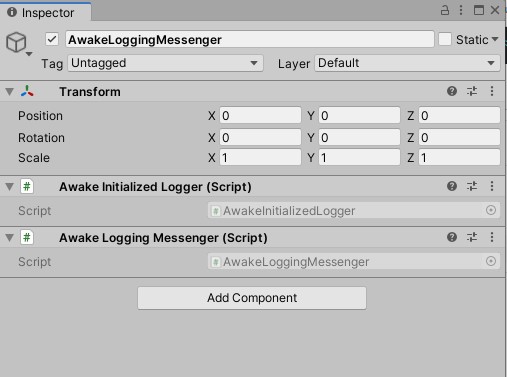Image resolution: width=507 pixels, height=377 pixels.
Task: Open Transform component context menu
Action: pyautogui.click(x=492, y=91)
